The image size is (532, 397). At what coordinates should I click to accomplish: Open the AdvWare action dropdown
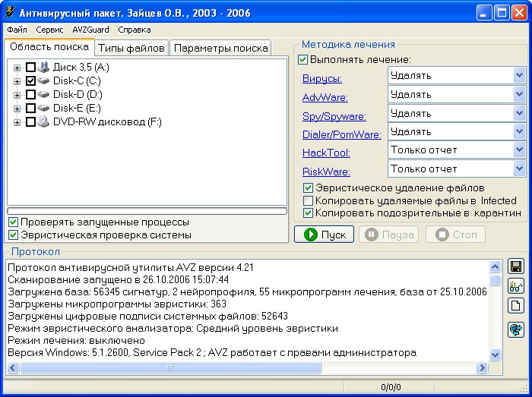519,94
